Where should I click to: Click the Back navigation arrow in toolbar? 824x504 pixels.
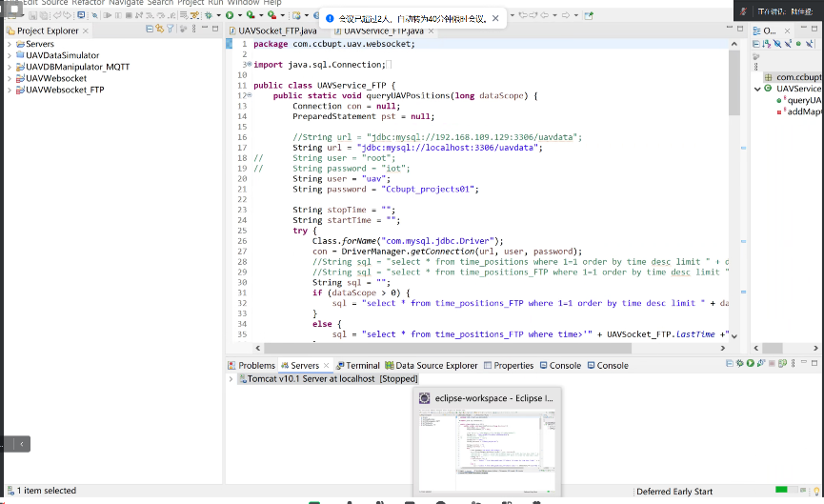(x=545, y=15)
